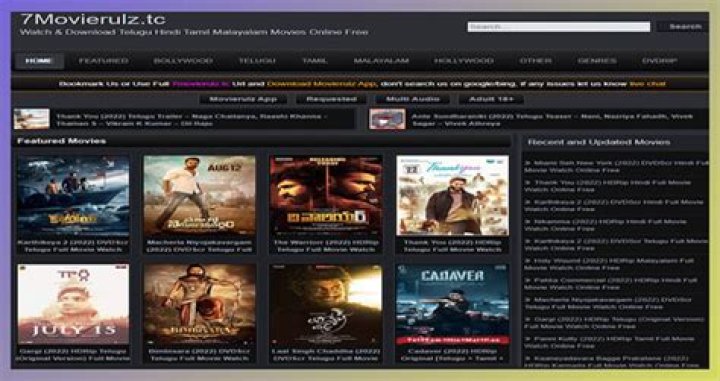This screenshot has height=381, width=720.
Task: Open Panni Kutty HDRip Tamil in the Recent list
Action: click(x=609, y=342)
